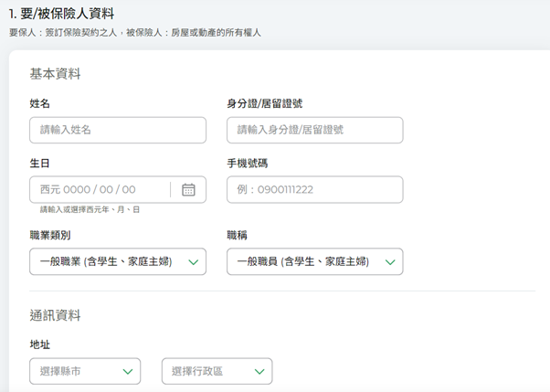
Task: Open the birthday calendar picker icon
Action: click(x=188, y=190)
